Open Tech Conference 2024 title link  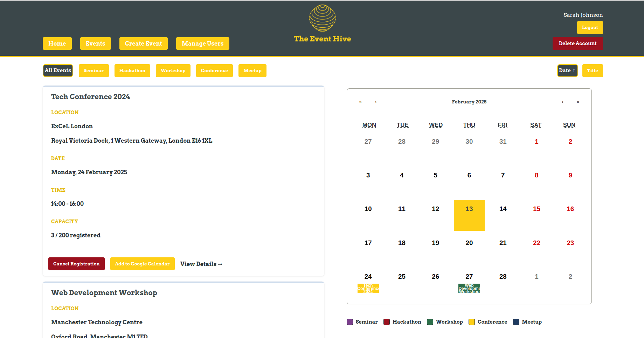90,97
